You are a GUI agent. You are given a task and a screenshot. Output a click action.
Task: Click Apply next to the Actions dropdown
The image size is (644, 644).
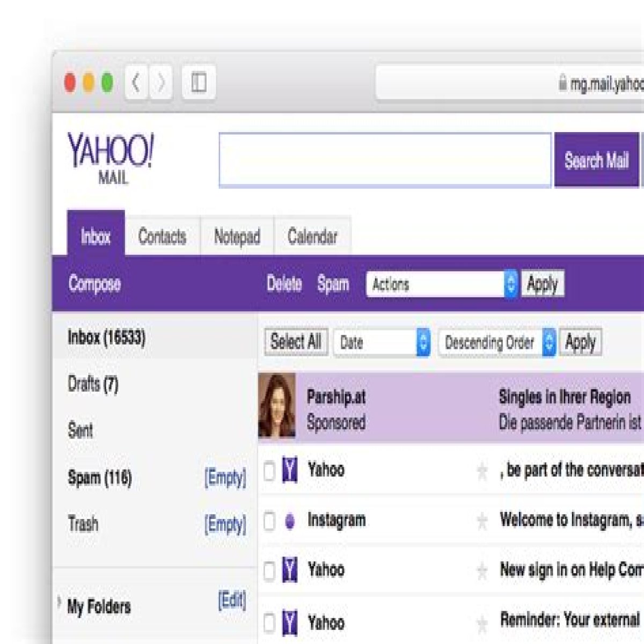pyautogui.click(x=543, y=284)
